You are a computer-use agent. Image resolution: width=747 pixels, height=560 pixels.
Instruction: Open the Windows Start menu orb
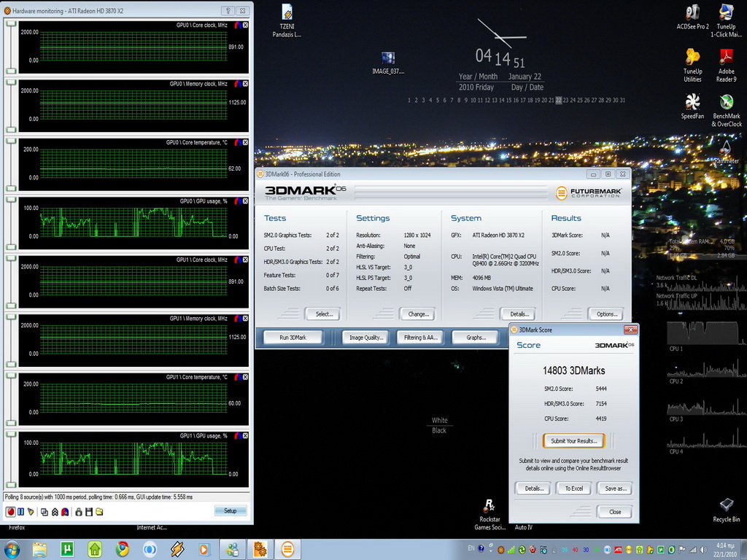11,550
